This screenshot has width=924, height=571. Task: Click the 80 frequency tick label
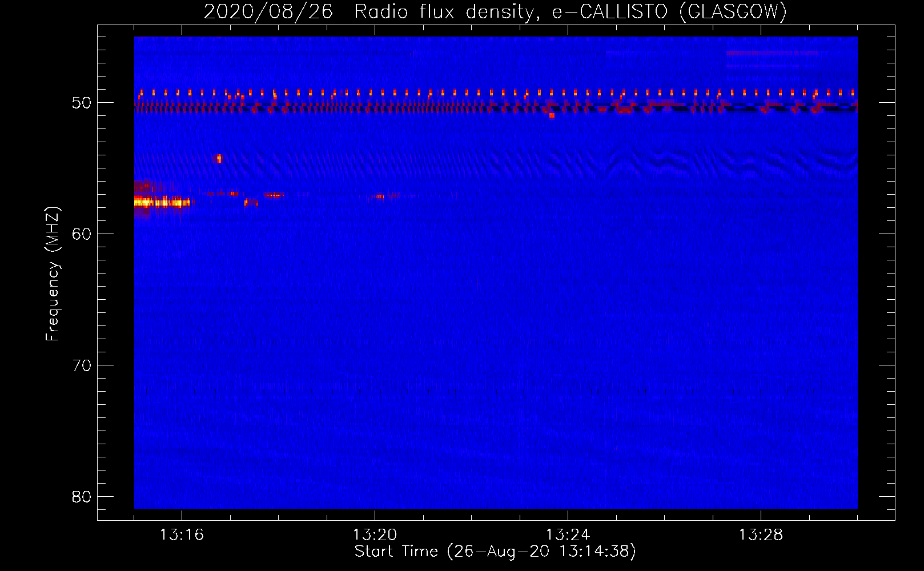pos(82,497)
